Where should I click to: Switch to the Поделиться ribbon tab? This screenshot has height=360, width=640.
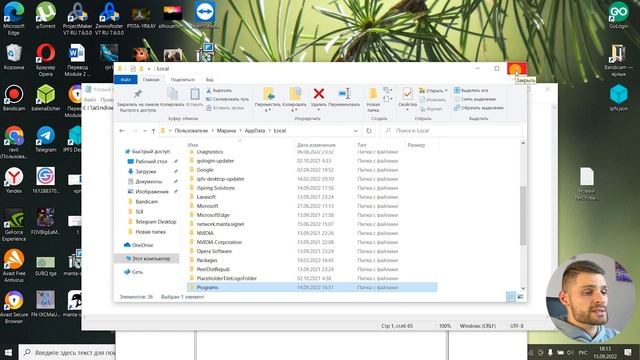click(182, 80)
